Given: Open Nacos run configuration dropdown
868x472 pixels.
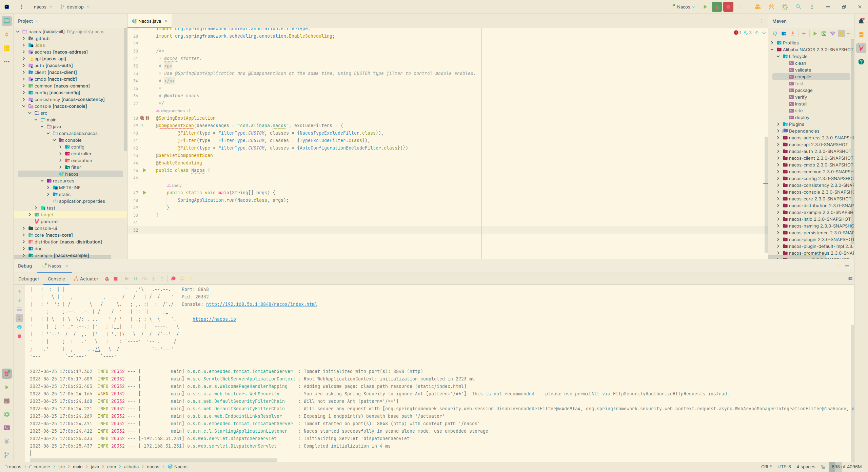Looking at the screenshot, I should click(684, 7).
